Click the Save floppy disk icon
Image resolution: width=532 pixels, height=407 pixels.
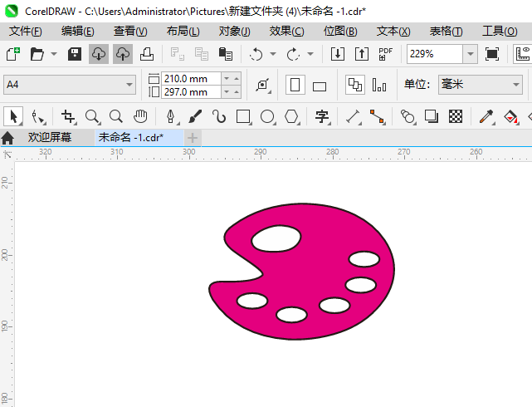(75, 54)
